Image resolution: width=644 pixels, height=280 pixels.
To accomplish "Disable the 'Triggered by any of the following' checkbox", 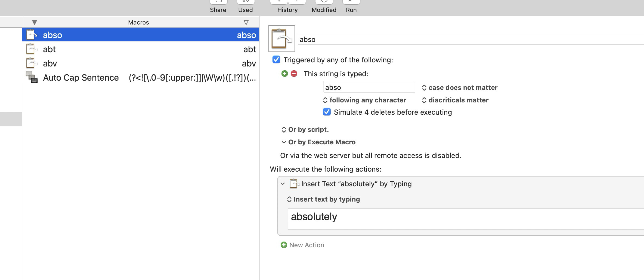I will tap(276, 60).
